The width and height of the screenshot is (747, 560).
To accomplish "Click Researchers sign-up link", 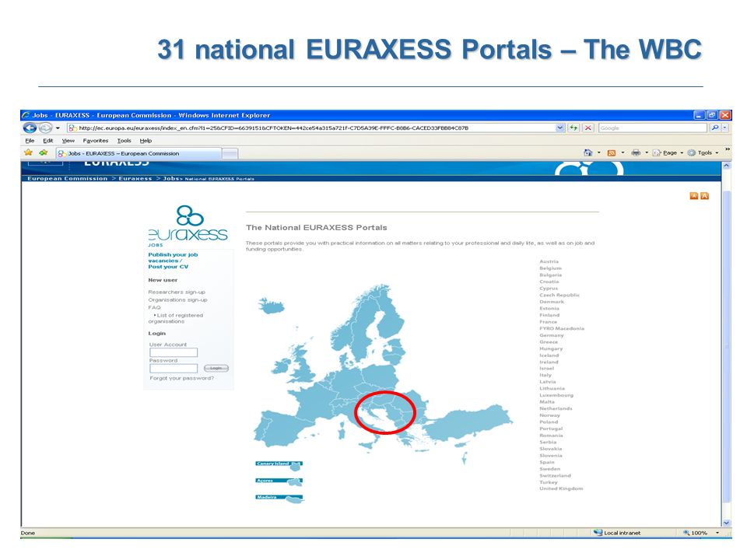I will click(x=177, y=292).
